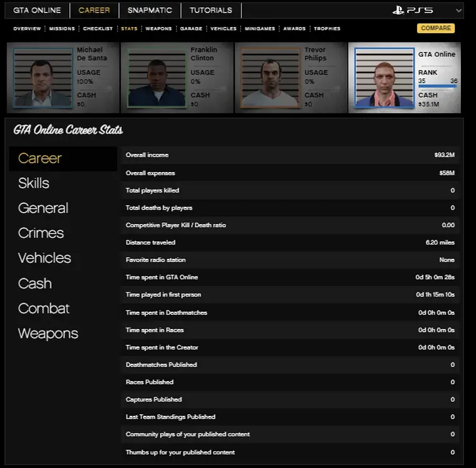Image resolution: width=476 pixels, height=468 pixels.
Task: Click the $58M expenses value
Action: coord(447,173)
